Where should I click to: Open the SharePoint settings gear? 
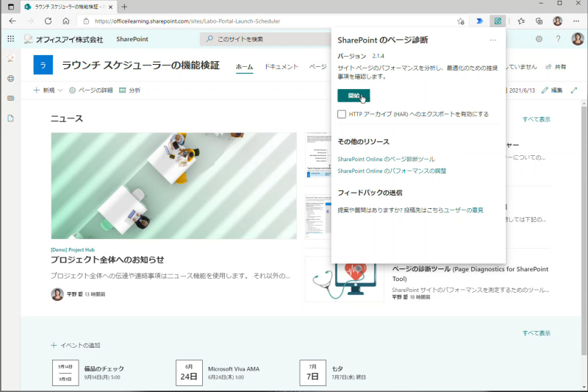539,39
